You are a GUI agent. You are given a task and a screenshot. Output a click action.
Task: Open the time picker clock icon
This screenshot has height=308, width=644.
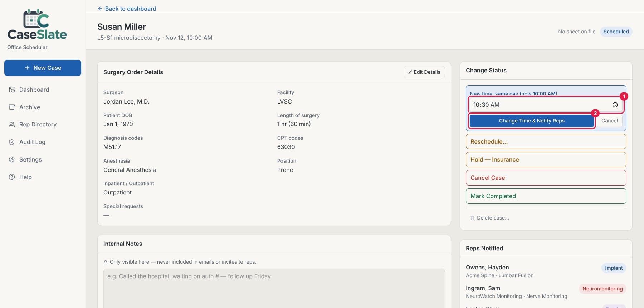tap(615, 105)
